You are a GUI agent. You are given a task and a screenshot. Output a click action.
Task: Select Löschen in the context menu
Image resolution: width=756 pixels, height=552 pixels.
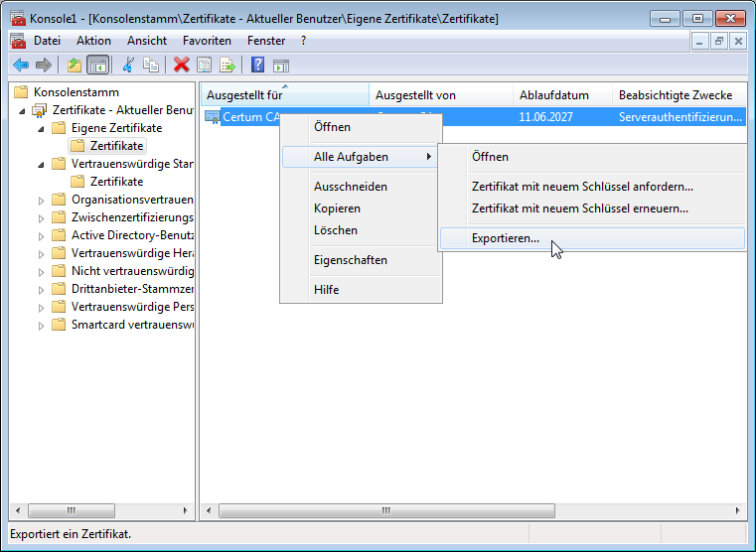335,230
